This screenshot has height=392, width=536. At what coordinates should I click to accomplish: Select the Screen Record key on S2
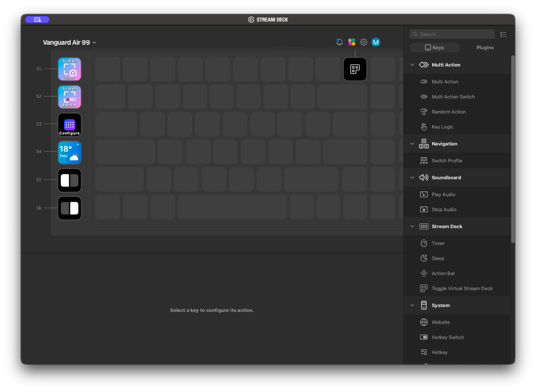tap(70, 97)
